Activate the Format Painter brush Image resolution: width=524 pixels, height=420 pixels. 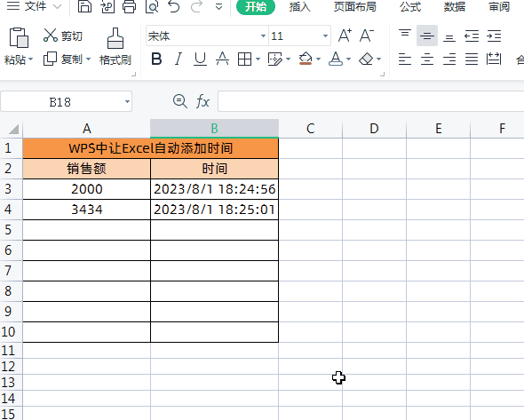[x=115, y=38]
